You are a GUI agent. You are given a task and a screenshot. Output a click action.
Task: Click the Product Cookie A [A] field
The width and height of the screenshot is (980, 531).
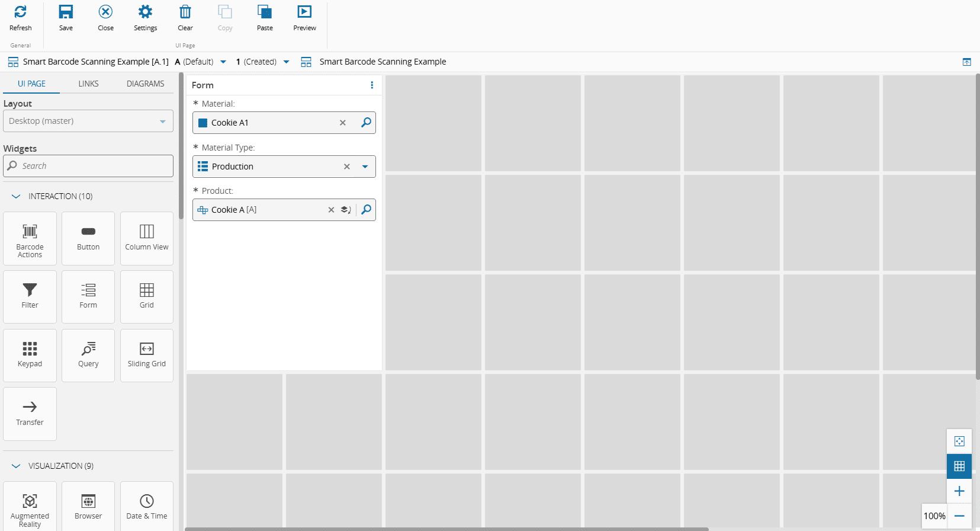coord(284,210)
